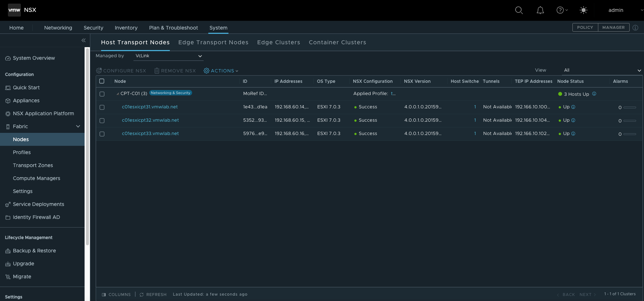Click info icon beside 3 Hosts Up

(594, 94)
